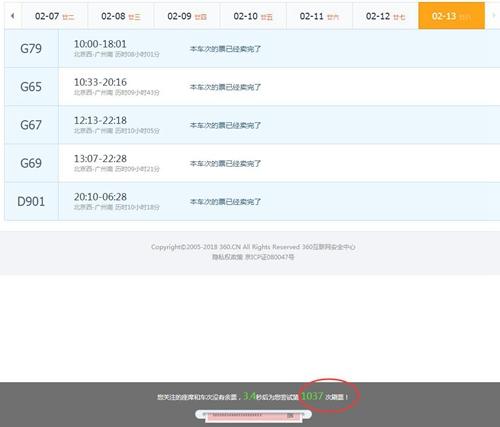
Task: Click the pink bar at the bottom
Action: [254, 417]
